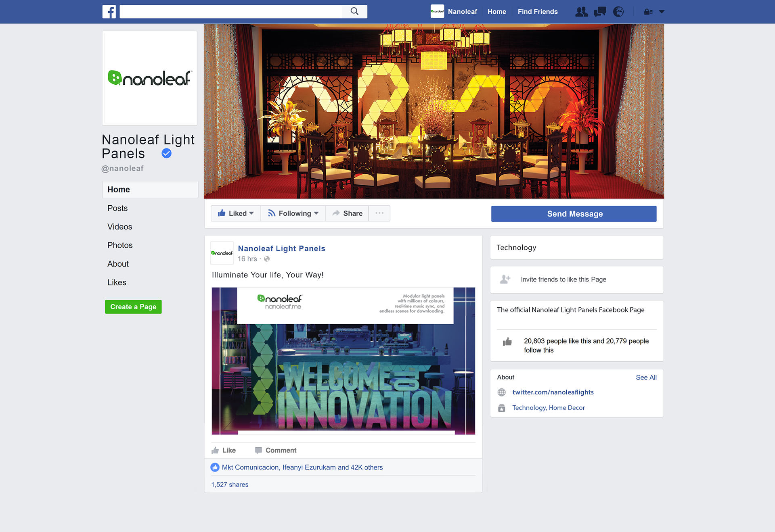
Task: Click the blue verified badge
Action: [x=166, y=153]
